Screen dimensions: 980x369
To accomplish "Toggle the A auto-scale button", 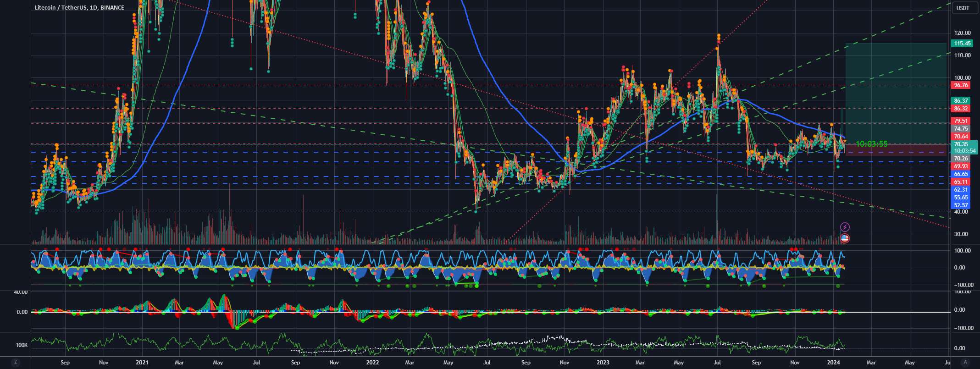I will click(x=965, y=363).
